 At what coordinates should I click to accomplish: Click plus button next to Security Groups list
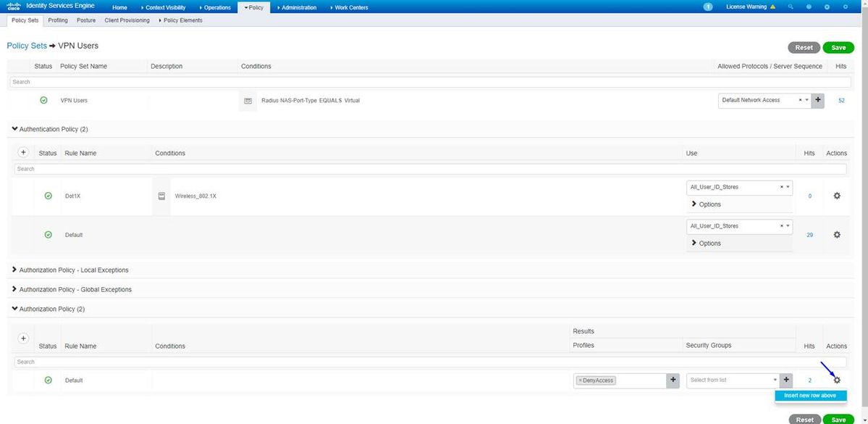tap(787, 381)
